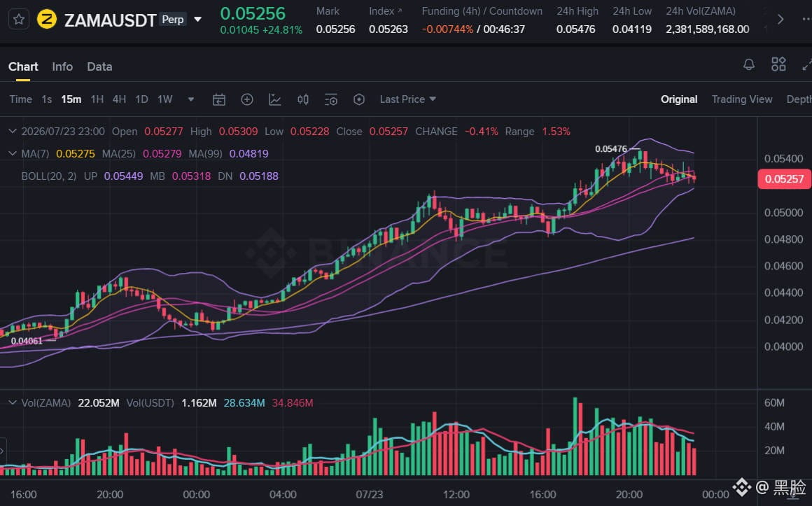Switch to the Info tab
This screenshot has height=506, width=812.
click(62, 66)
